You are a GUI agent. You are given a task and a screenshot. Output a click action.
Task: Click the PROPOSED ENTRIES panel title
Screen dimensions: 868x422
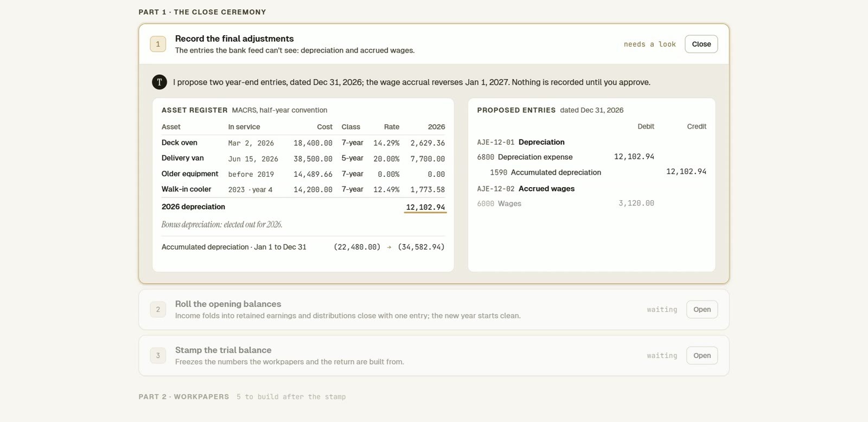point(516,110)
